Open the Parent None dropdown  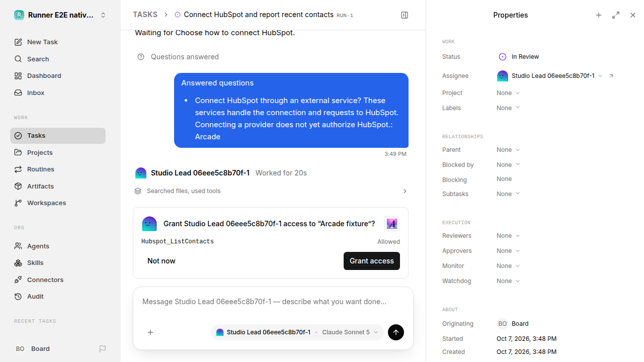point(508,150)
